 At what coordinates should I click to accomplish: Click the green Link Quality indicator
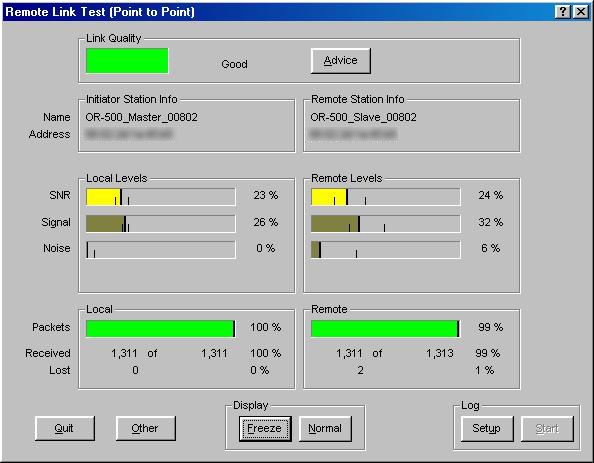127,61
